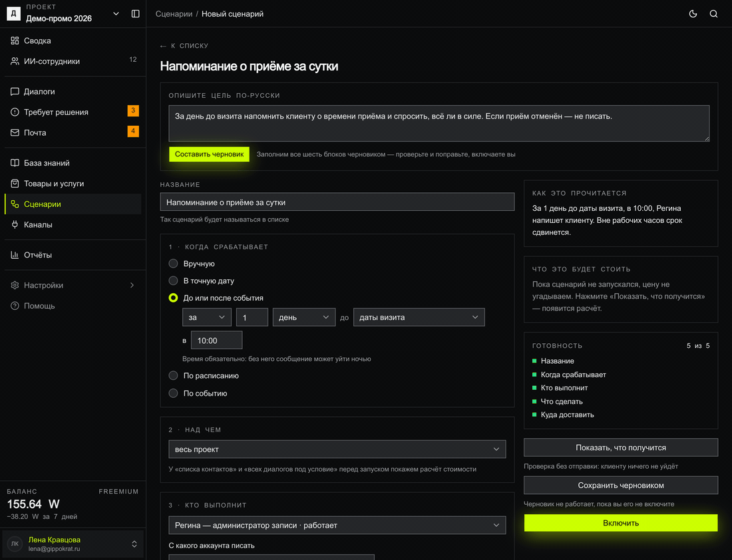Open the project switcher chevron
The image size is (732, 560).
(116, 14)
